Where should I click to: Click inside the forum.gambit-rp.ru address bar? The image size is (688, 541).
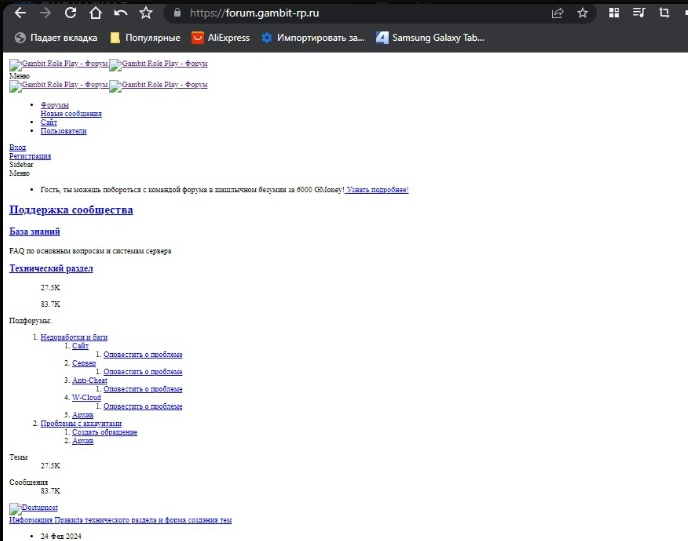pos(350,14)
